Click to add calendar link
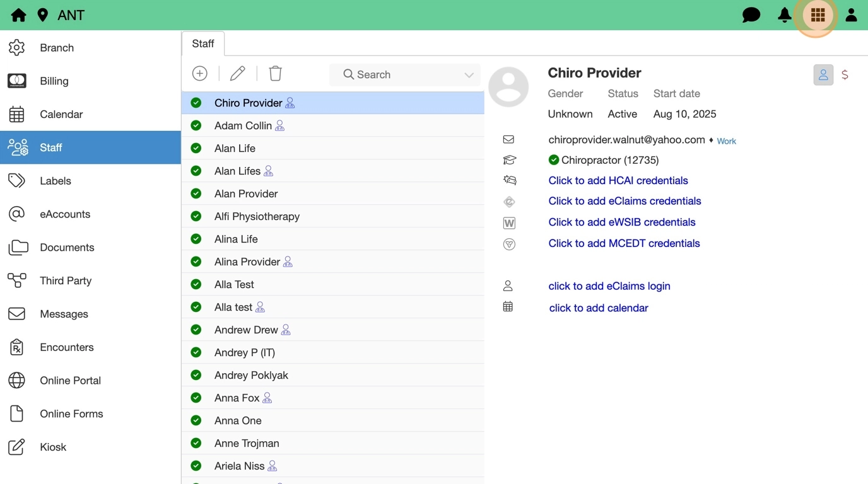This screenshot has height=484, width=868. 599,308
